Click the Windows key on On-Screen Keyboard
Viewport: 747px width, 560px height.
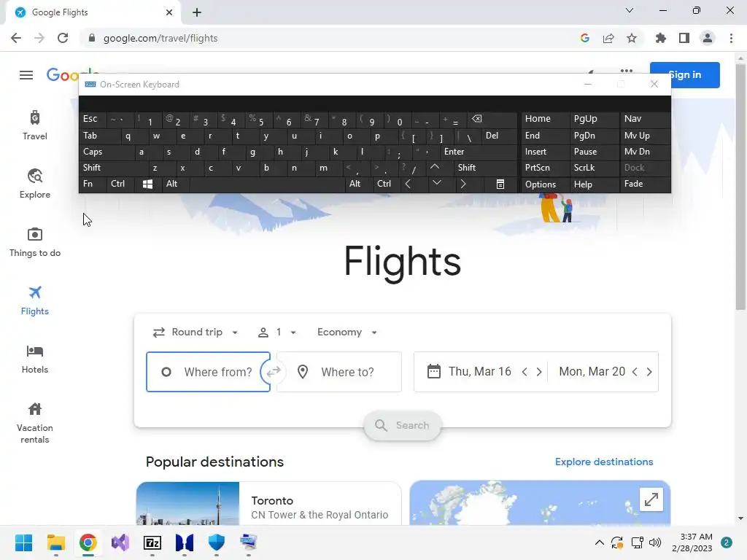coord(147,184)
